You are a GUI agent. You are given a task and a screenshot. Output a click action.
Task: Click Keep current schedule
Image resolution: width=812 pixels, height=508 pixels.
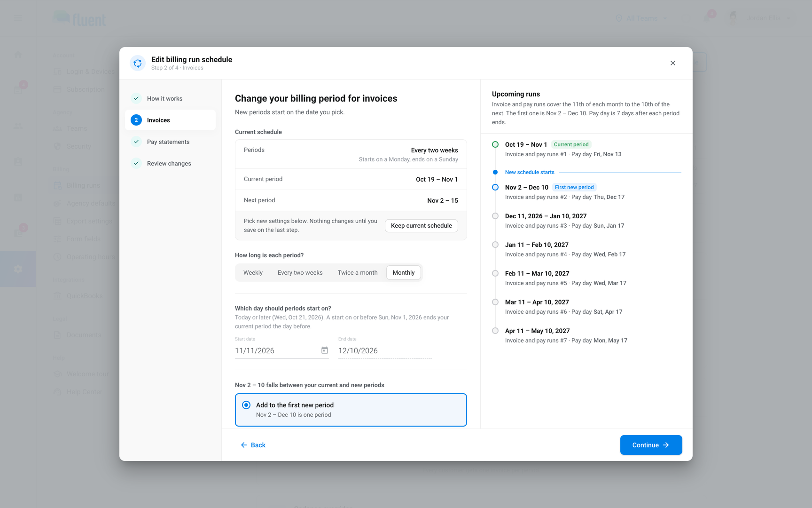[422, 226]
